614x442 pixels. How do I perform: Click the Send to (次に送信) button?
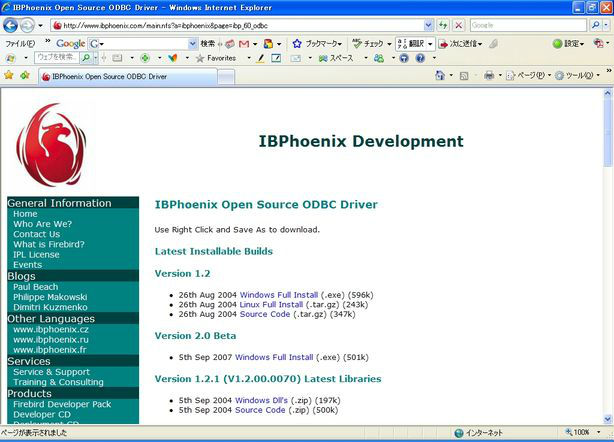click(460, 43)
